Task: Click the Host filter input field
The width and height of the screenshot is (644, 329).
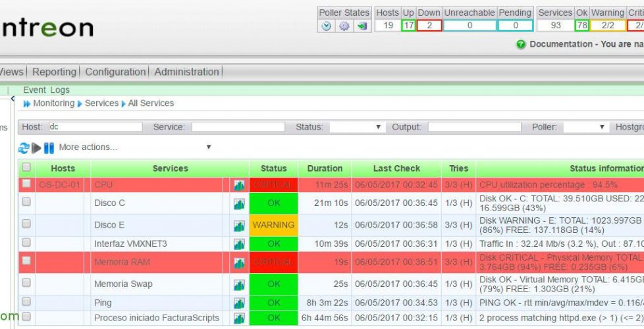Action: [x=95, y=127]
